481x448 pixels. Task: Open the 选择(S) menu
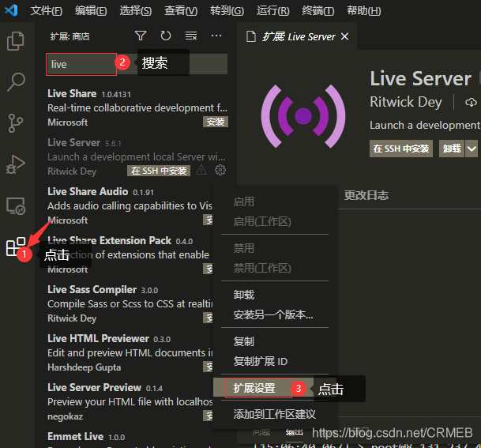[x=136, y=11]
